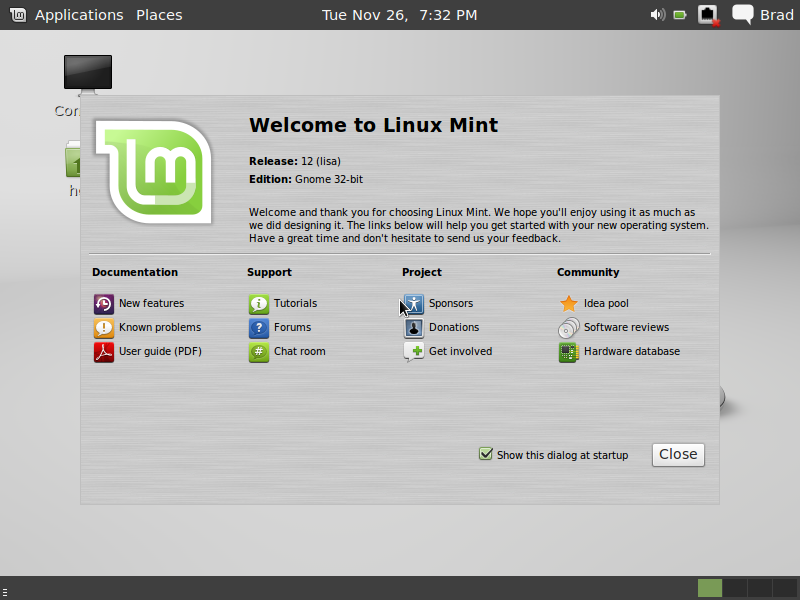800x600 pixels.
Task: Click the chat bubble icon by Brad
Action: [742, 14]
